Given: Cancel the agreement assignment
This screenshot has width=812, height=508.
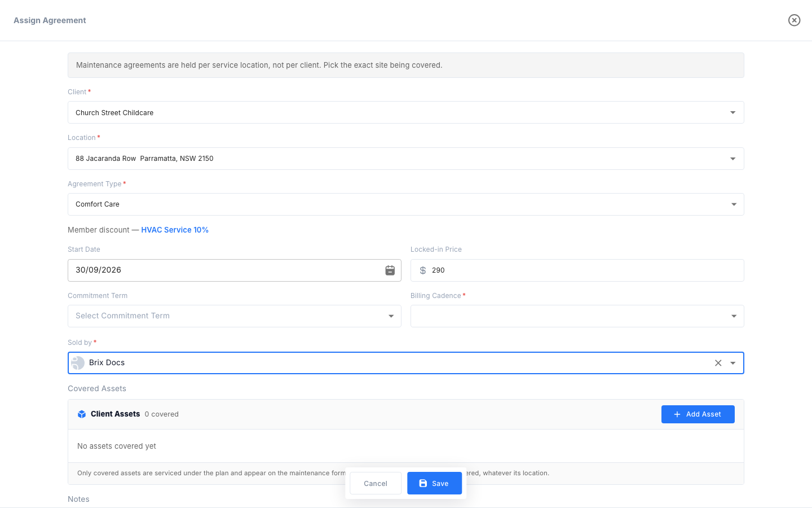Looking at the screenshot, I should click(376, 483).
